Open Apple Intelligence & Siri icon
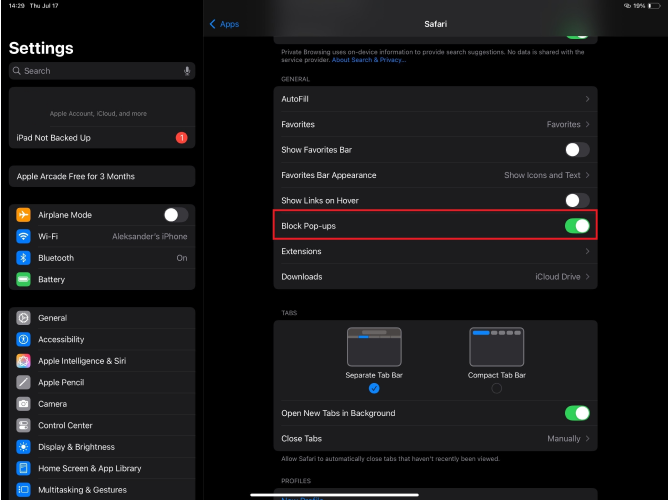Image resolution: width=668 pixels, height=500 pixels. (x=23, y=361)
